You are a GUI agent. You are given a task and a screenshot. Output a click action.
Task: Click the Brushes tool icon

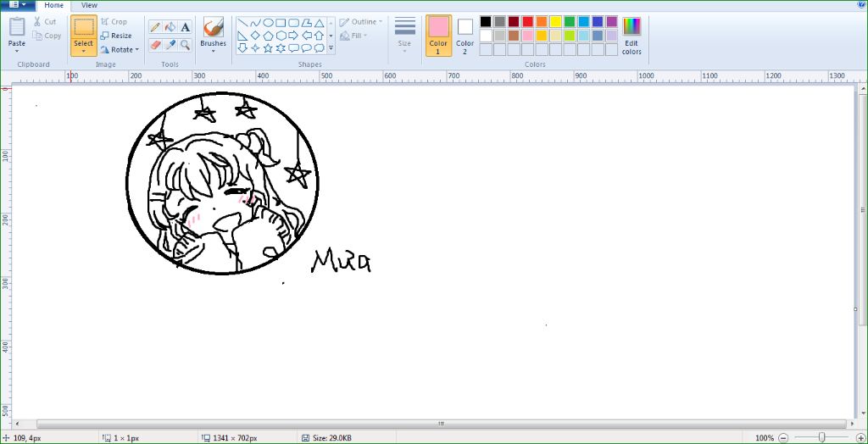coord(213,26)
